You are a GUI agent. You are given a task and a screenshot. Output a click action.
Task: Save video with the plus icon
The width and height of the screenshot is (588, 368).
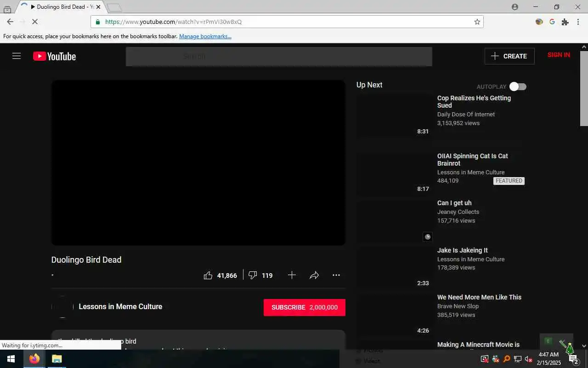[x=292, y=275]
